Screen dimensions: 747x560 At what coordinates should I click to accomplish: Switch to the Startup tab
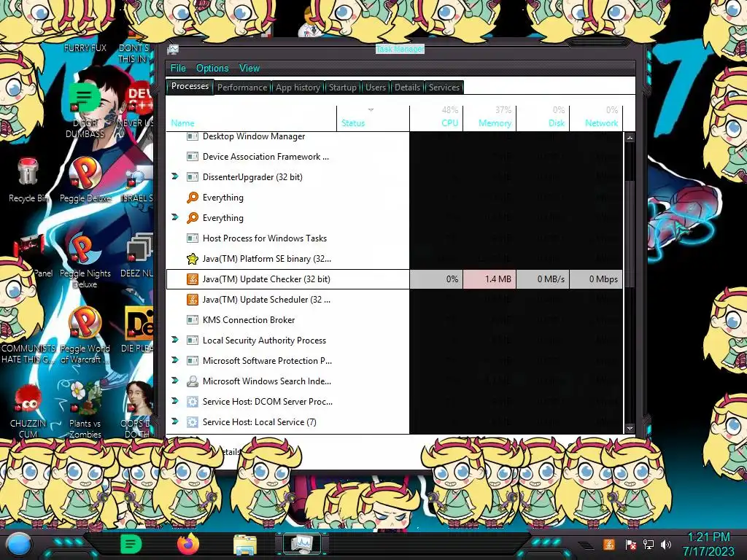(343, 87)
